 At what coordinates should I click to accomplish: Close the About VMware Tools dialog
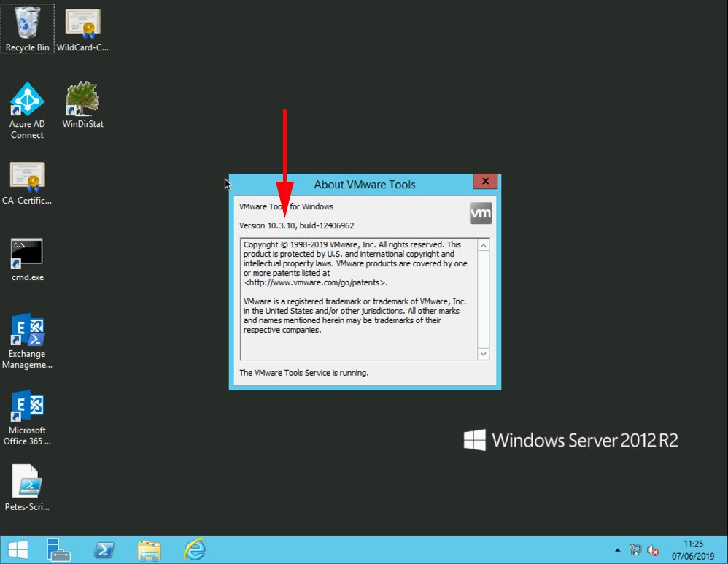pos(485,181)
